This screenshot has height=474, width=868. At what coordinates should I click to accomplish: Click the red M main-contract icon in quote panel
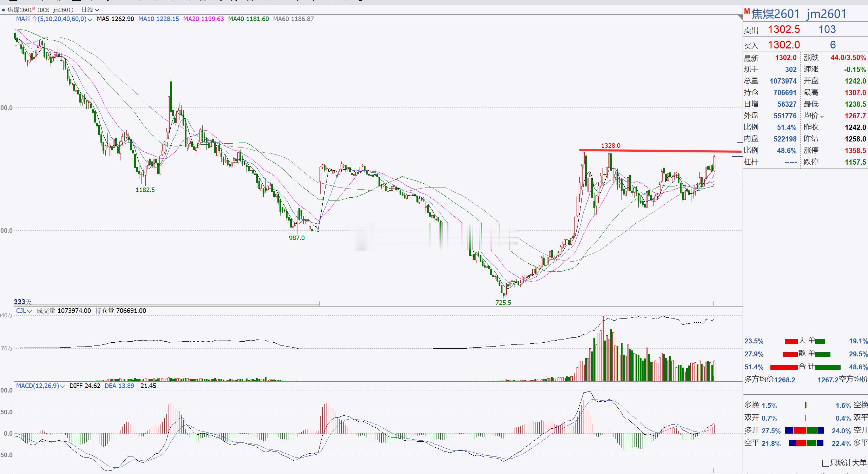pyautogui.click(x=747, y=12)
